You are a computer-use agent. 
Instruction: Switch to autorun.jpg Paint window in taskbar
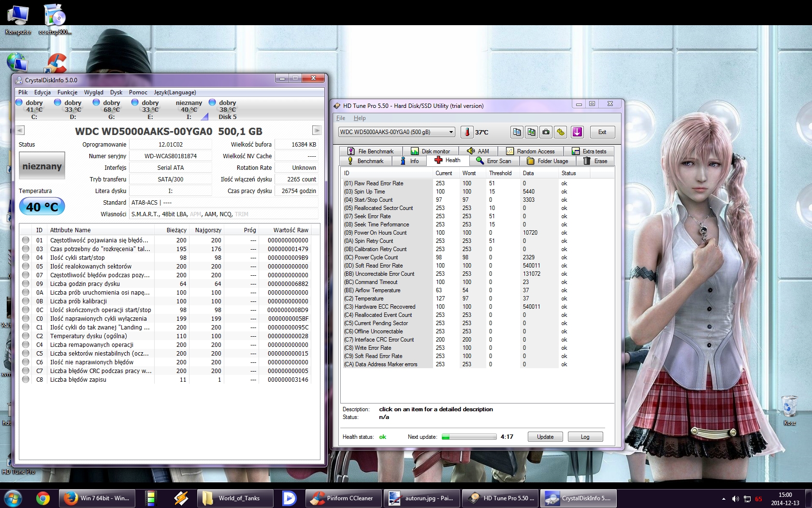[422, 498]
